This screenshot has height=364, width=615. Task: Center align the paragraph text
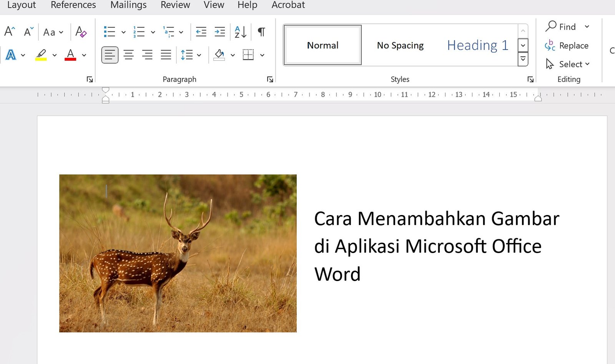coord(129,55)
